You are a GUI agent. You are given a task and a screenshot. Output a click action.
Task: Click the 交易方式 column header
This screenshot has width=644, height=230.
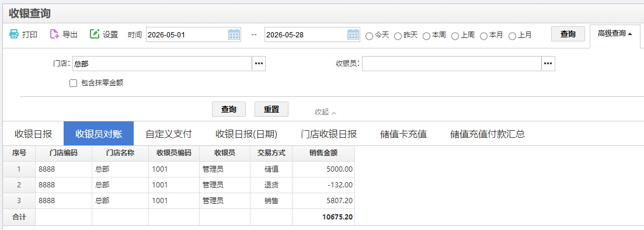coord(271,153)
